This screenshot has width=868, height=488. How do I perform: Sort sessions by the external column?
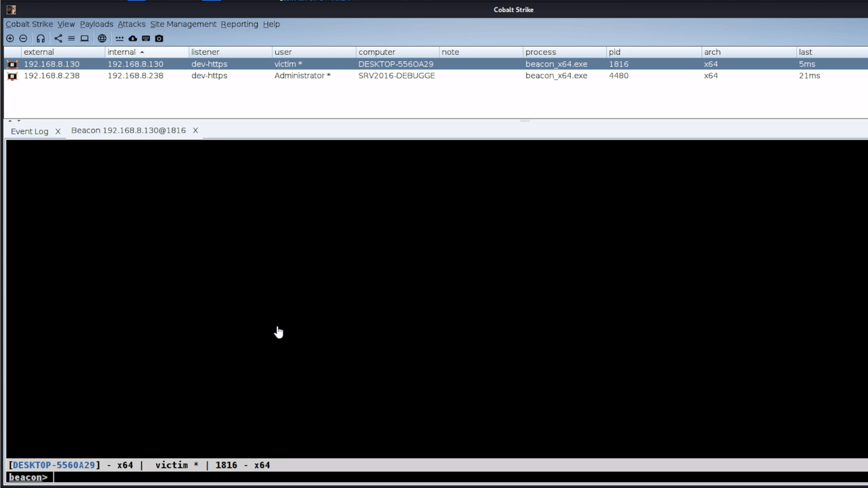(x=63, y=52)
